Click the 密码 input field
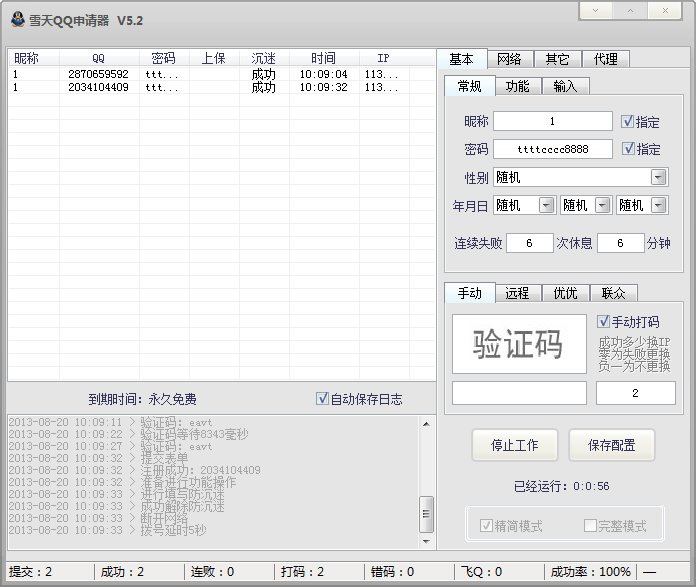 553,149
